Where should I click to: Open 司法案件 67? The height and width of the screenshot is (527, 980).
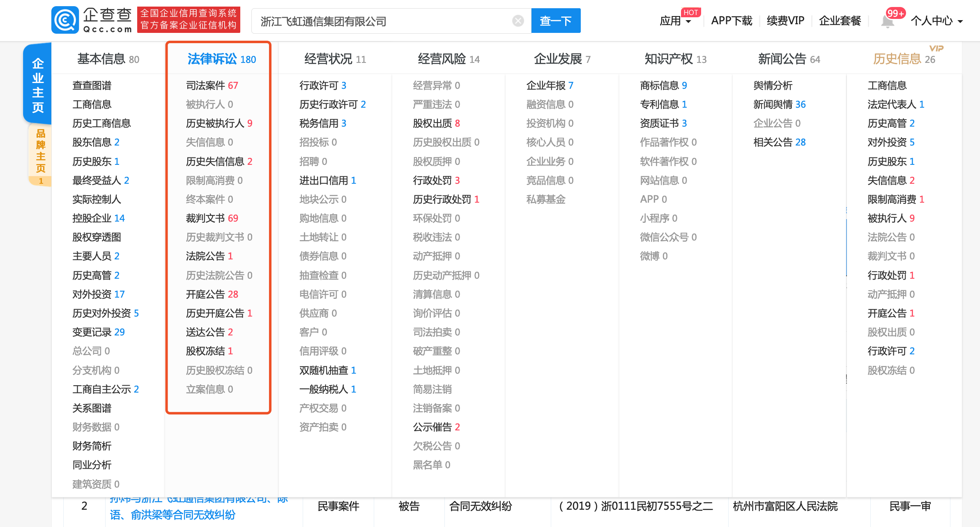click(x=212, y=86)
